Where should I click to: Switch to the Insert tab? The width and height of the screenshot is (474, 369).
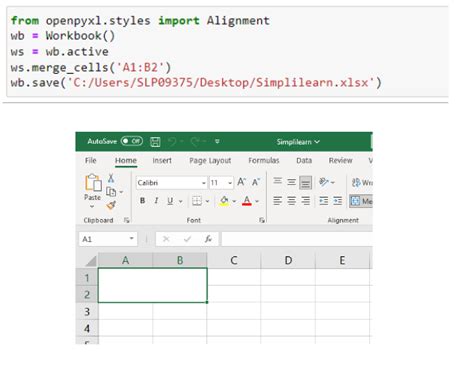(162, 160)
